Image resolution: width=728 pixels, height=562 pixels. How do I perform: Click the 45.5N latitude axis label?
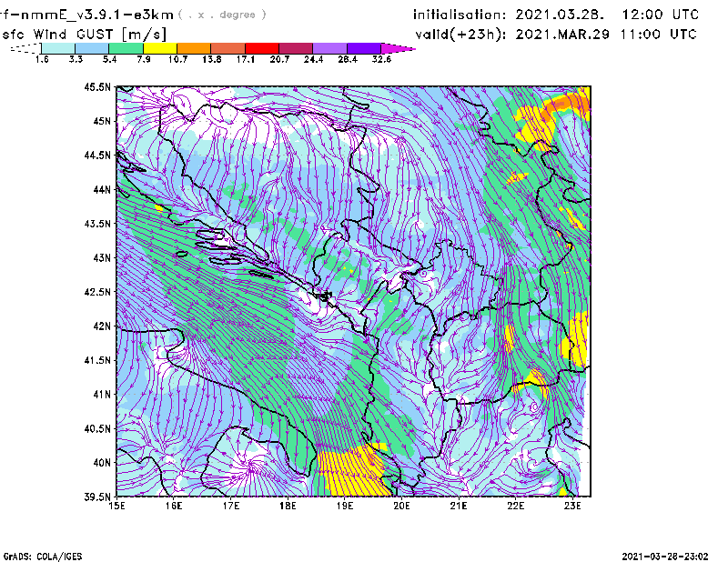(x=97, y=87)
